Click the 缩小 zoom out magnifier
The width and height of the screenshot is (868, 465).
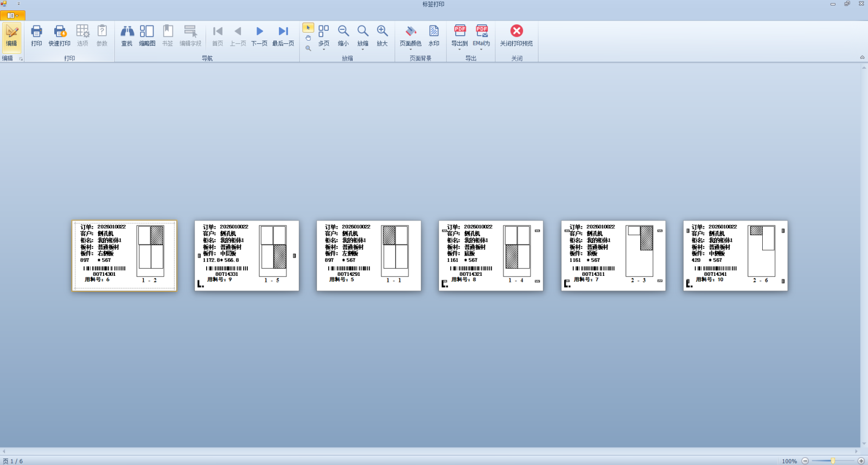(343, 36)
